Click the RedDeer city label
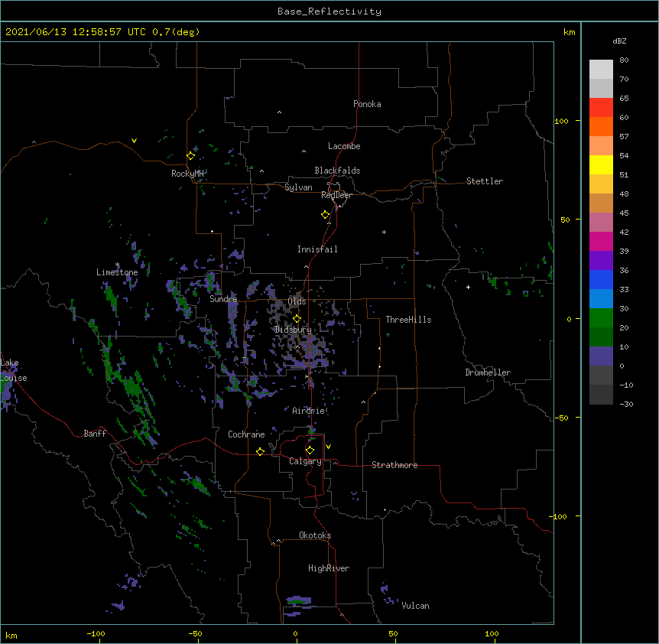 [336, 195]
